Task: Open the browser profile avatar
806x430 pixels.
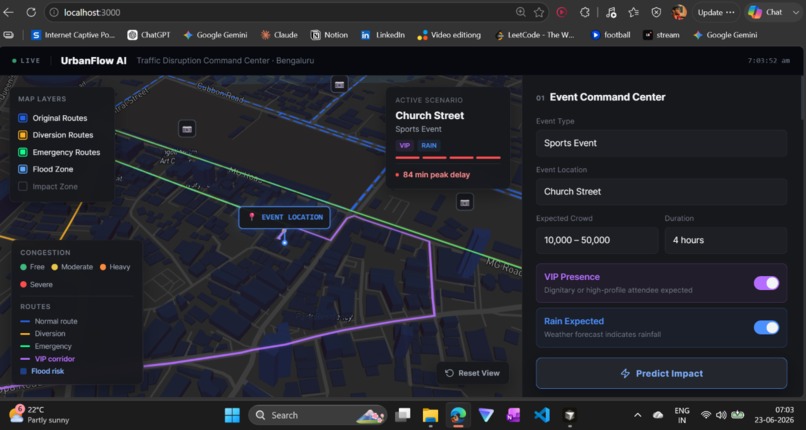Action: pos(679,12)
